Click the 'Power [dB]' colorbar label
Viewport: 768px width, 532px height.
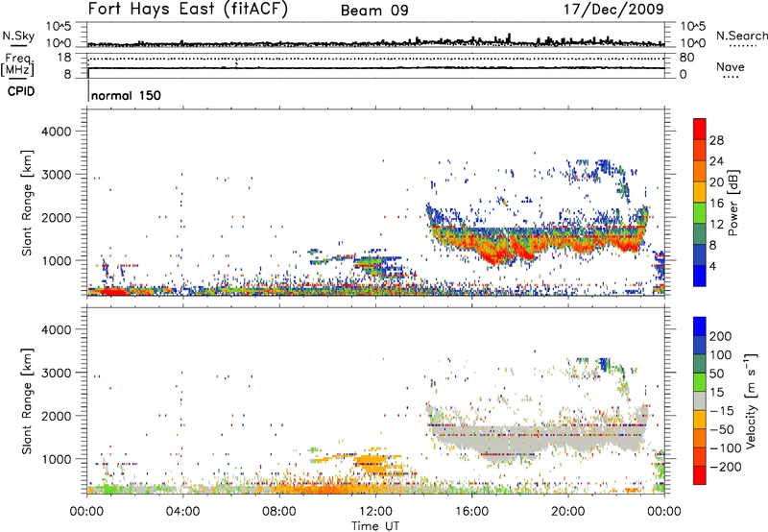point(733,203)
